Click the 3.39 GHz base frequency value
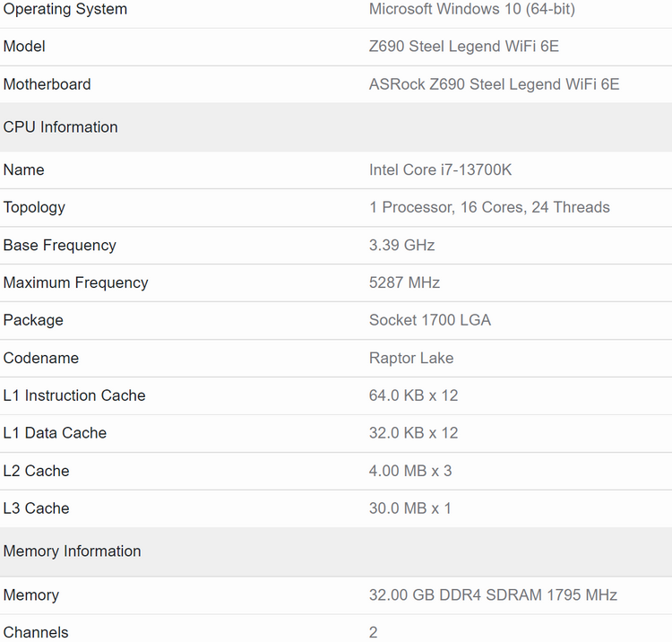 tap(401, 245)
